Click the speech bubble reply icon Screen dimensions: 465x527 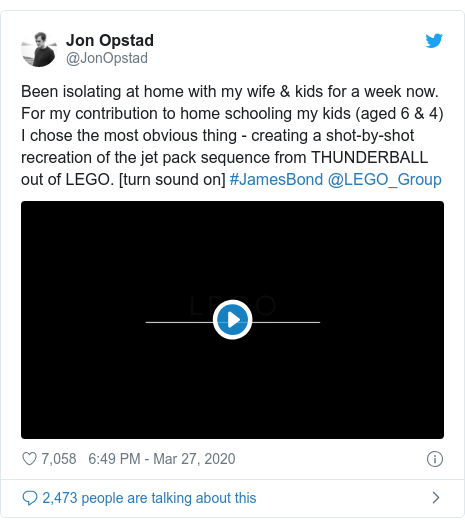[x=30, y=498]
